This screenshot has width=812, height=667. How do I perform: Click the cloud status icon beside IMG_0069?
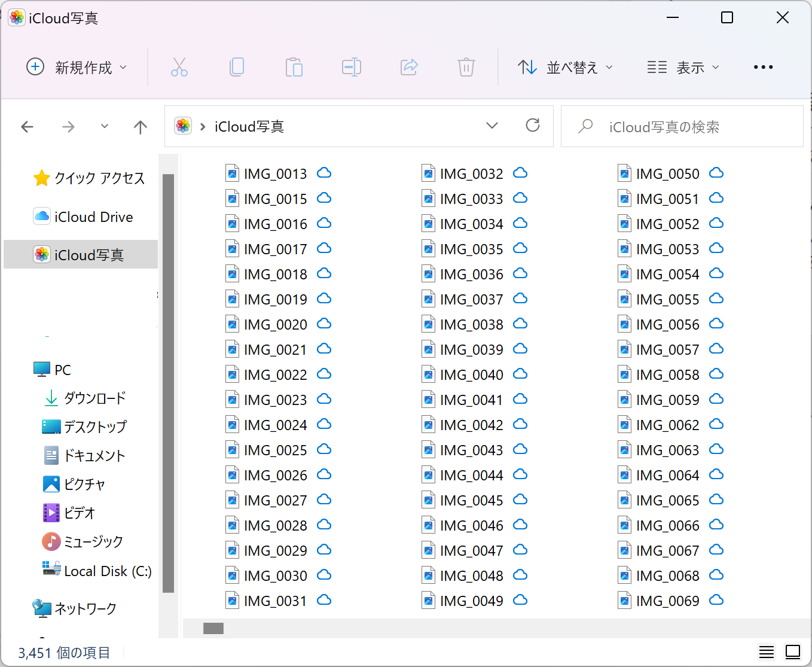[x=716, y=600]
